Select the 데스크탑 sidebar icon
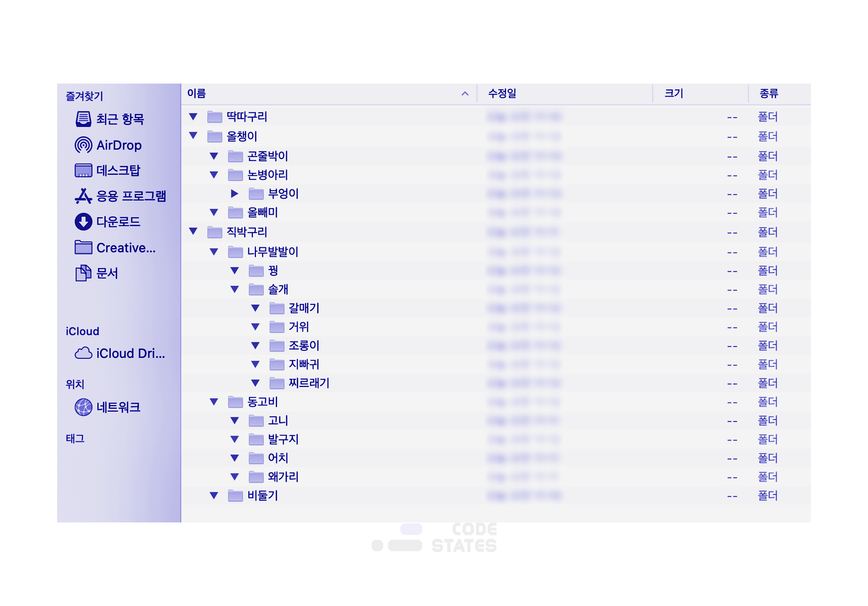Screen dimensions: 868x606 click(x=83, y=170)
